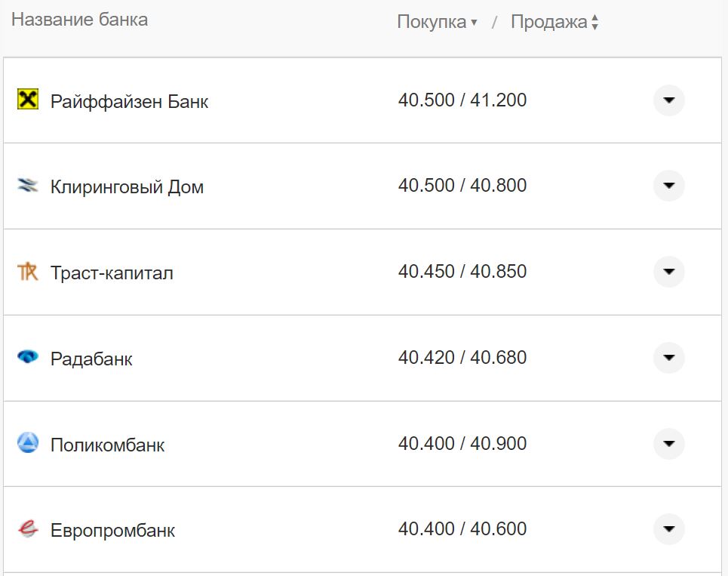Sort rates by Покупка column
The height and width of the screenshot is (576, 728).
432,22
